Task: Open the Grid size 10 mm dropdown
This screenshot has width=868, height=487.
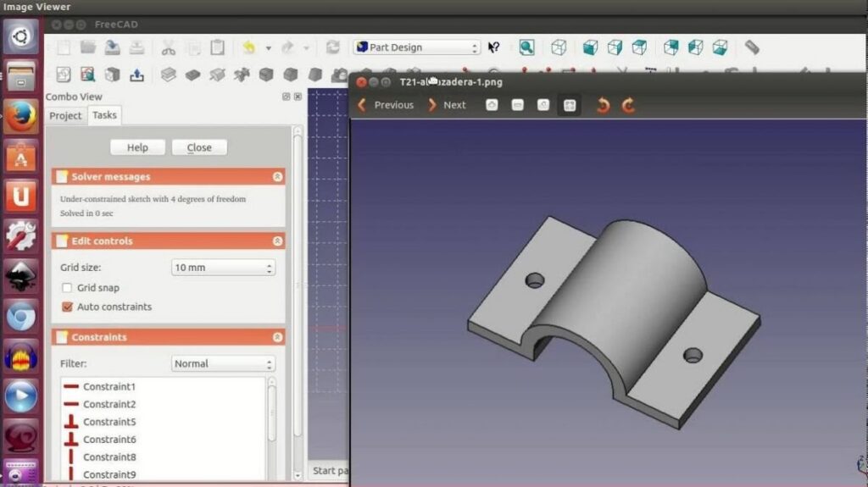Action: (x=223, y=268)
